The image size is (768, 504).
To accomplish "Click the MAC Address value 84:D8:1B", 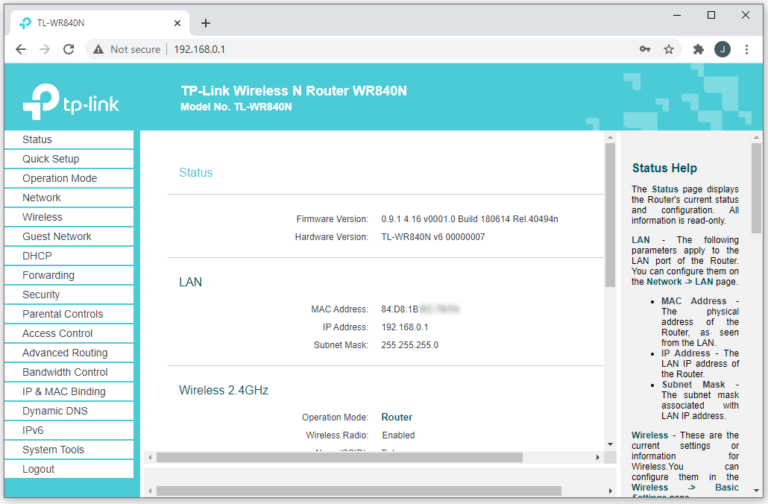I will 420,310.
